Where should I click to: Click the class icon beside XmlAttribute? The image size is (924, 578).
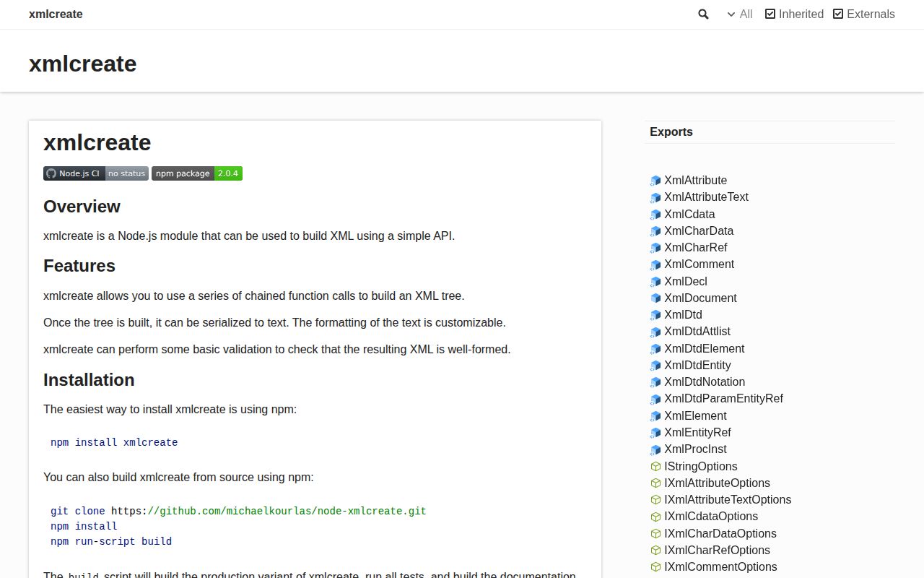[x=655, y=181]
